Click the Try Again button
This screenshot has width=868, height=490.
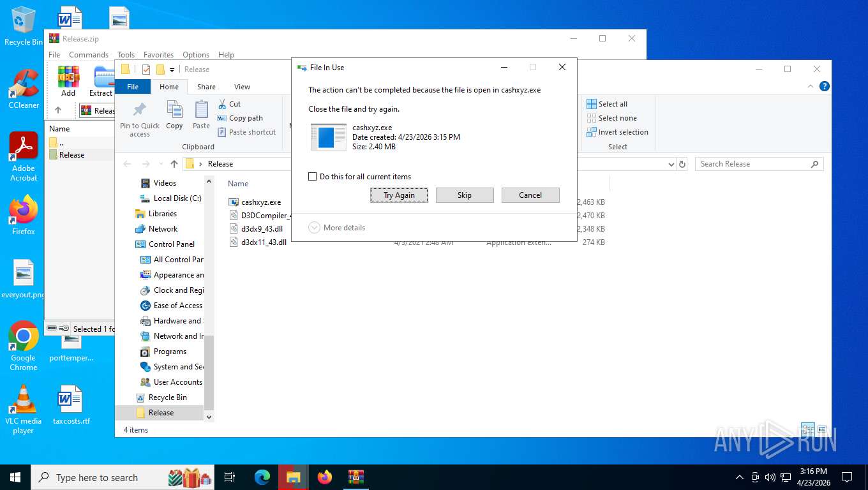pyautogui.click(x=399, y=195)
